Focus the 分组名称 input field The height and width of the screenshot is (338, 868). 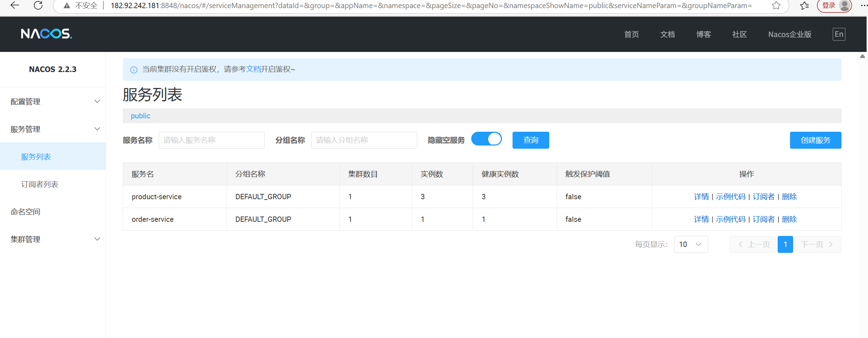pos(364,140)
